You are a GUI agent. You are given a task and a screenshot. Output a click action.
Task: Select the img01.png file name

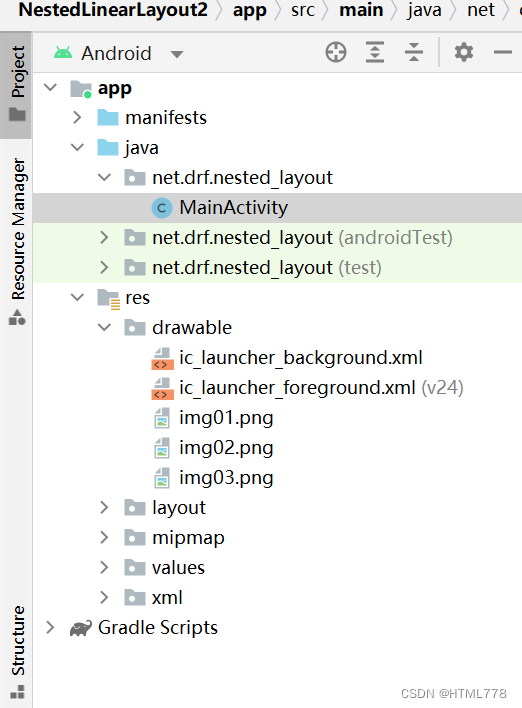(226, 419)
